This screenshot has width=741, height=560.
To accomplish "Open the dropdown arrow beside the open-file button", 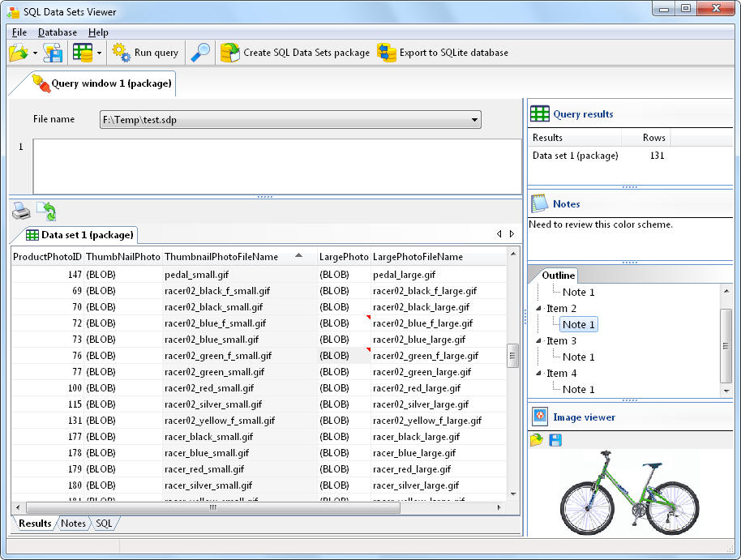I will point(34,52).
